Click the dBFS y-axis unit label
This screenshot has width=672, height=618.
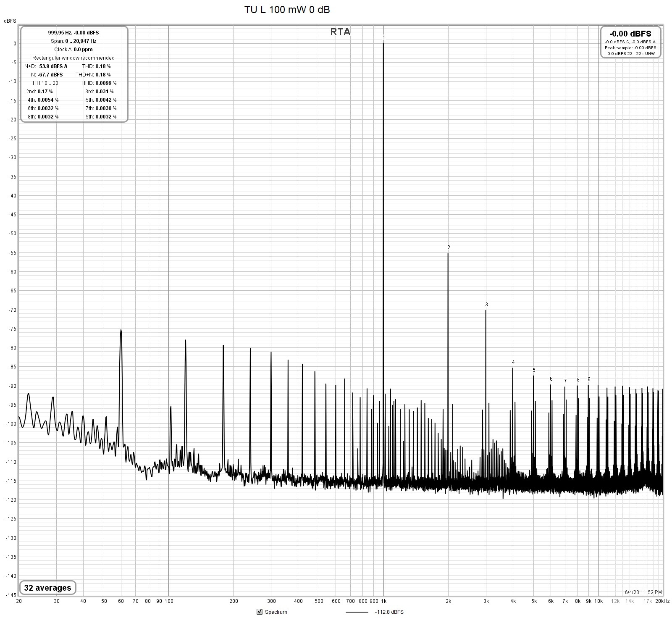(10, 21)
